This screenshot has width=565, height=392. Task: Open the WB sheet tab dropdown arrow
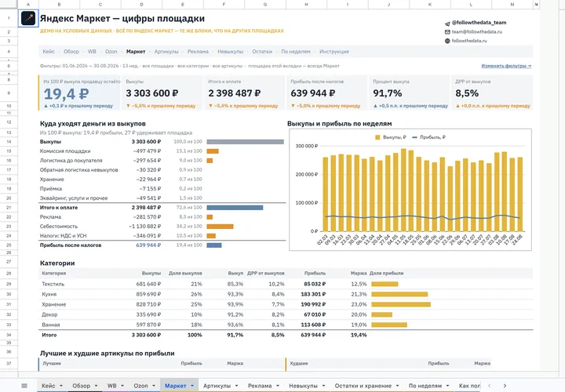(122, 386)
